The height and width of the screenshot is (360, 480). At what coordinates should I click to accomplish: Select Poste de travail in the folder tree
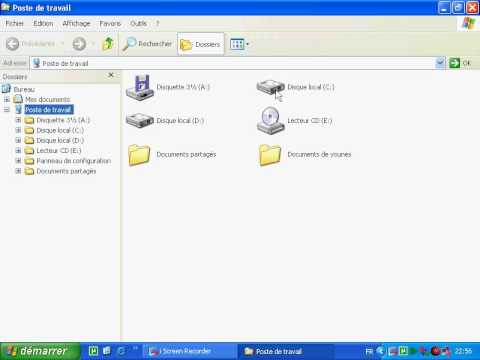tap(49, 109)
